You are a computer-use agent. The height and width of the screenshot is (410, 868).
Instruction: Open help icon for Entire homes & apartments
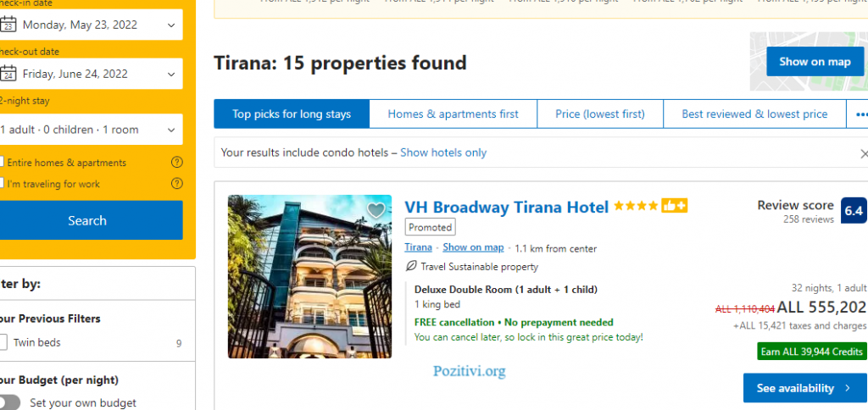tap(176, 162)
